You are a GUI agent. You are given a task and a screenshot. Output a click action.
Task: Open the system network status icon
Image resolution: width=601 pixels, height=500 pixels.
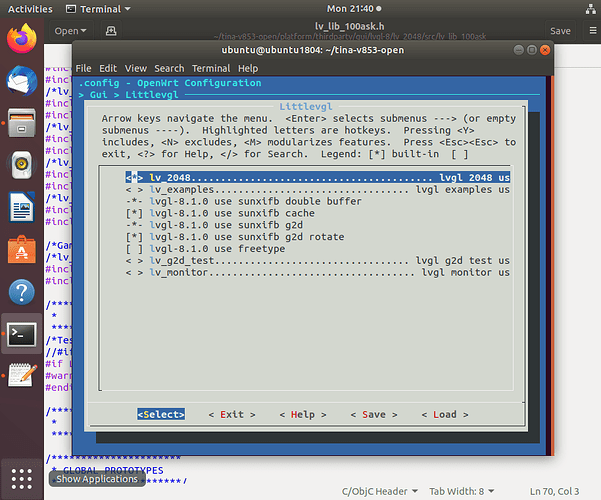pyautogui.click(x=591, y=9)
